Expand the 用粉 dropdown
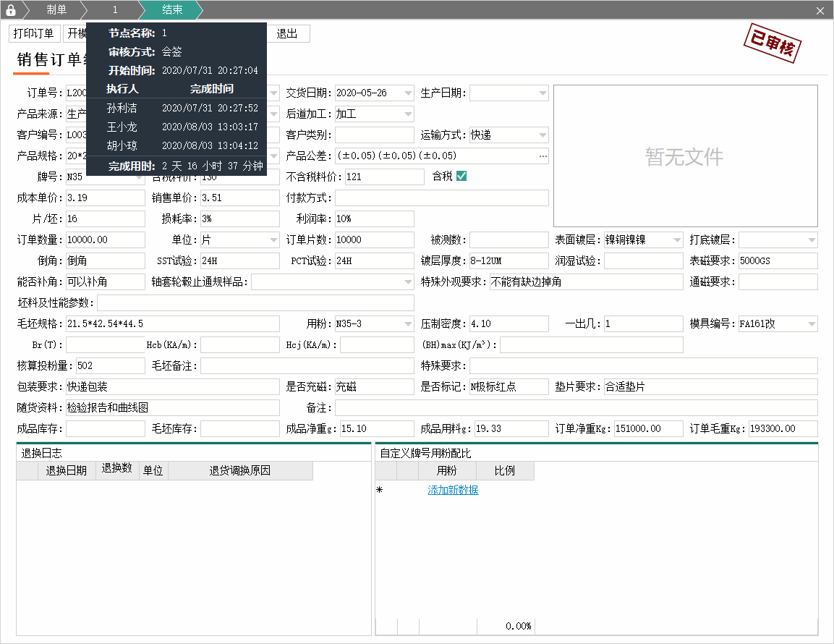 [408, 323]
